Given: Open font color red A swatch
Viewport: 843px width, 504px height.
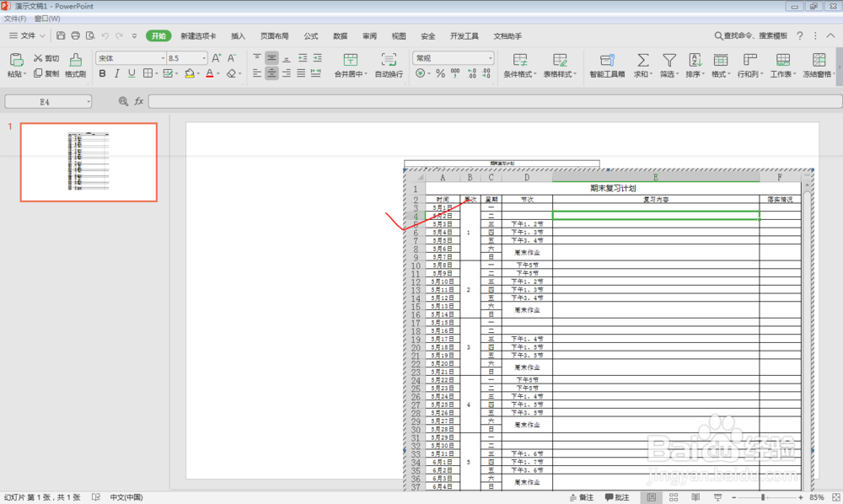Looking at the screenshot, I should [210, 73].
